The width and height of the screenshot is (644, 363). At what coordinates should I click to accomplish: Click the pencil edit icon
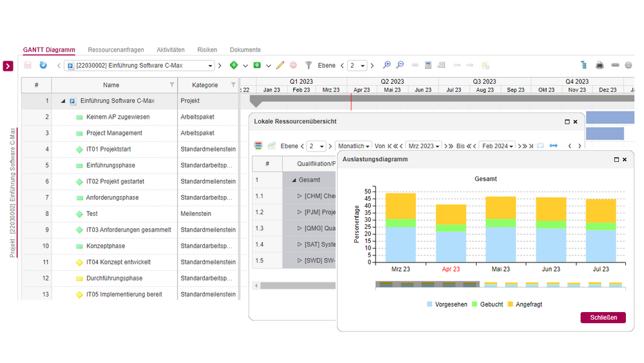pyautogui.click(x=280, y=65)
